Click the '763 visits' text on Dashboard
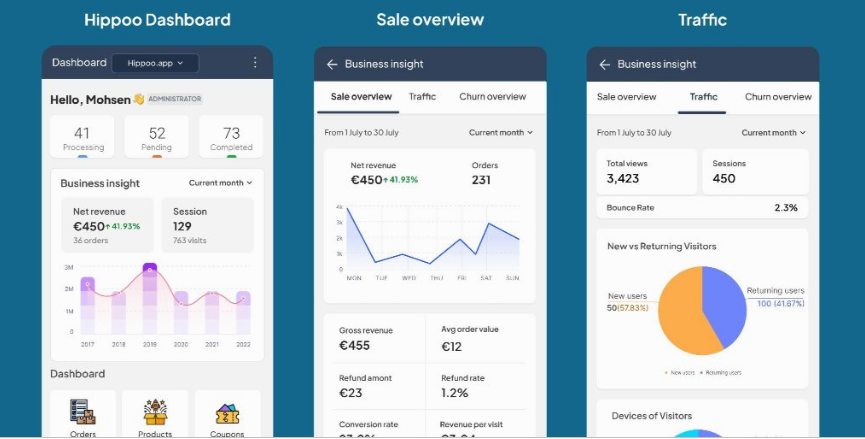Viewport: 865px width, 439px height. click(189, 240)
